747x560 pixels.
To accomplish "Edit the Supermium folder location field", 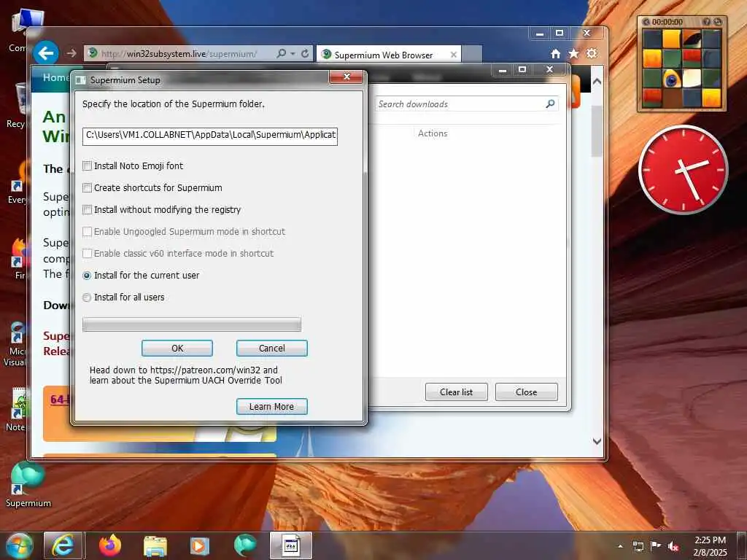I will pyautogui.click(x=209, y=135).
